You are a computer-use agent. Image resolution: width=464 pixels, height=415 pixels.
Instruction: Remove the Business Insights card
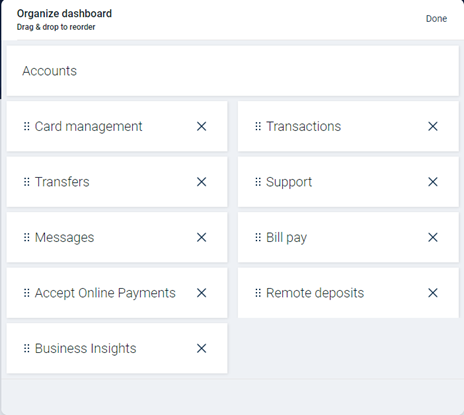click(201, 348)
